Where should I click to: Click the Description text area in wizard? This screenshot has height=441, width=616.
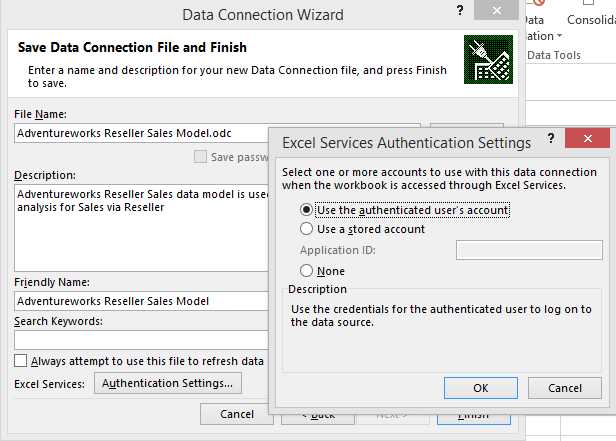[x=142, y=228]
